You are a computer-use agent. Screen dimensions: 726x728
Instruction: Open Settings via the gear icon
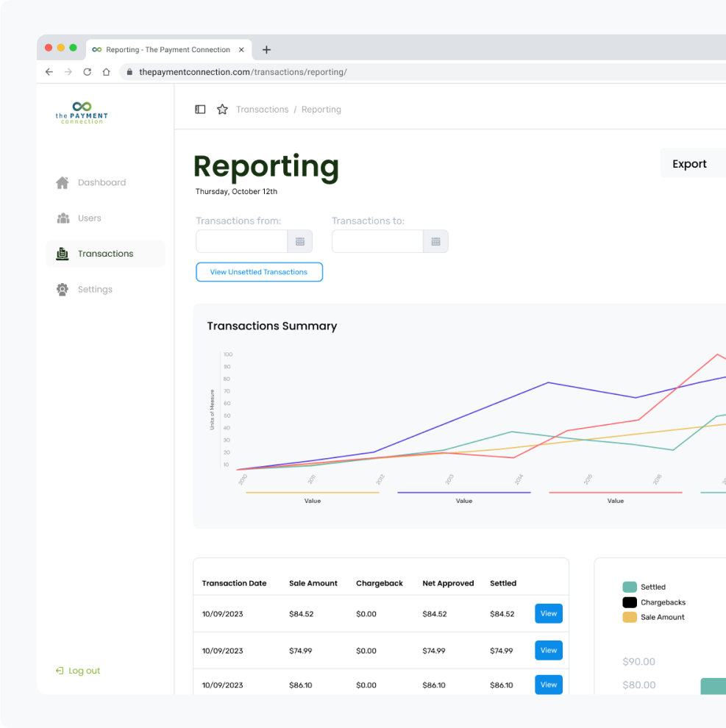click(x=63, y=289)
